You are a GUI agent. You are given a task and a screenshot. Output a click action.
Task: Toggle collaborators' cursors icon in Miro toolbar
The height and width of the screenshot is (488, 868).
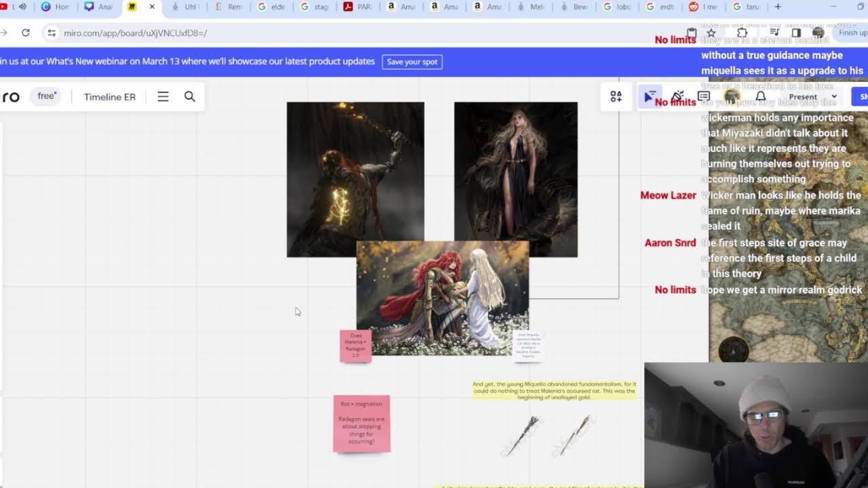tap(650, 97)
